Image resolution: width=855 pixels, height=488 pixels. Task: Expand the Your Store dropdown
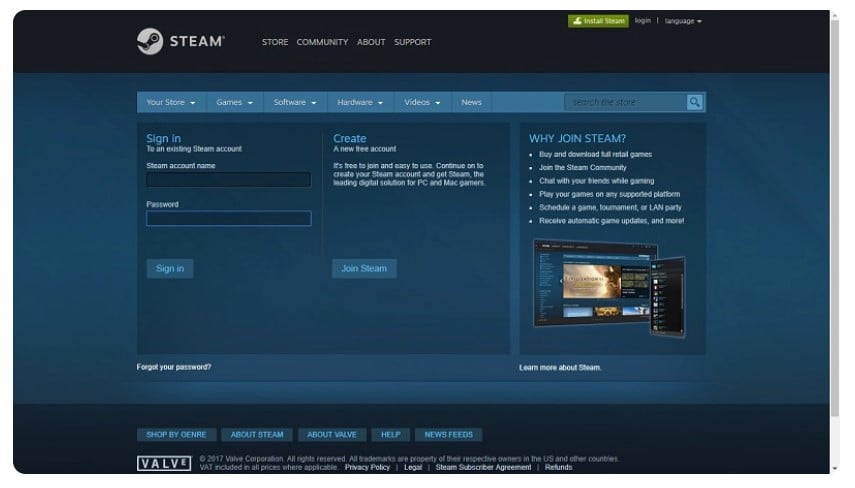171,102
